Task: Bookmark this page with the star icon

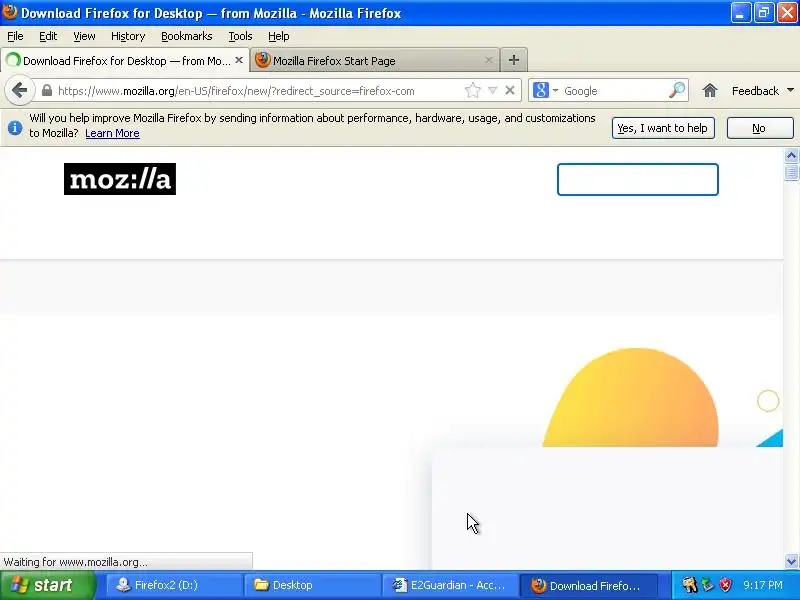Action: click(472, 91)
